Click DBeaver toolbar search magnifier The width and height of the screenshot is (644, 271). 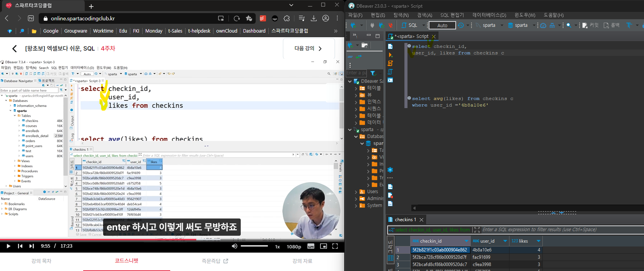[x=569, y=25]
